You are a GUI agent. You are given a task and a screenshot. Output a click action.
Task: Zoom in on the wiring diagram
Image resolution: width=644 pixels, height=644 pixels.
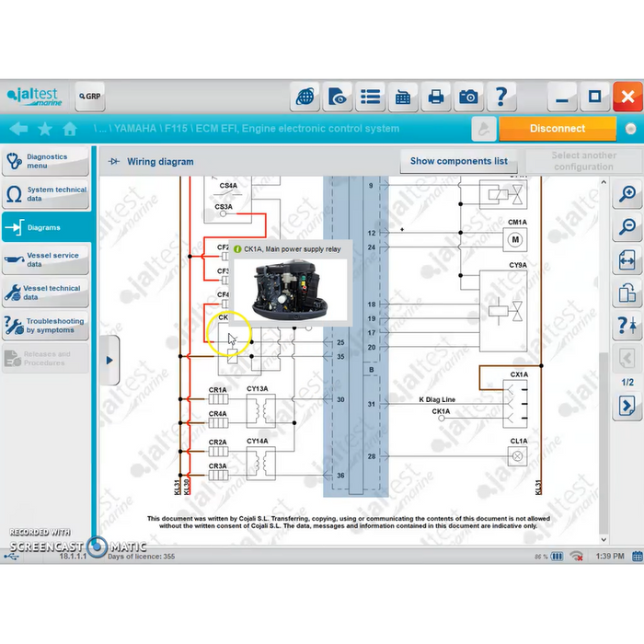627,194
